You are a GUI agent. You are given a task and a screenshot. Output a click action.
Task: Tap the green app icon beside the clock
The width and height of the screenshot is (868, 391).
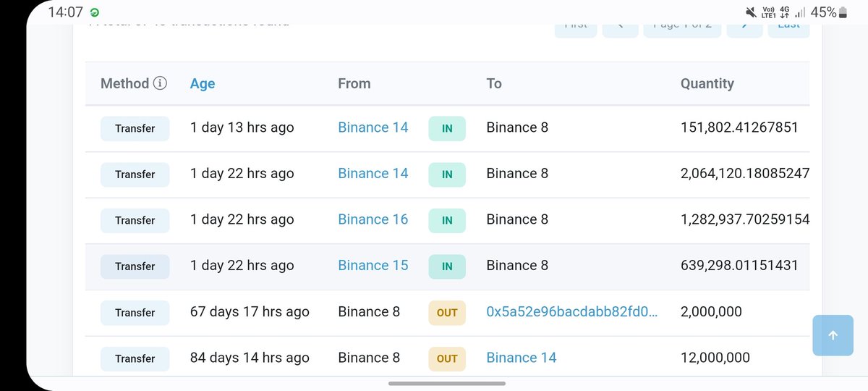95,13
